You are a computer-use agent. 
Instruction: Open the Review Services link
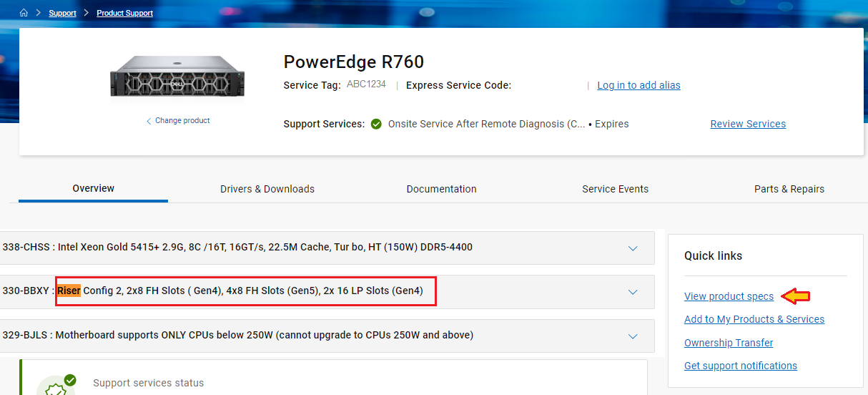[x=748, y=124]
